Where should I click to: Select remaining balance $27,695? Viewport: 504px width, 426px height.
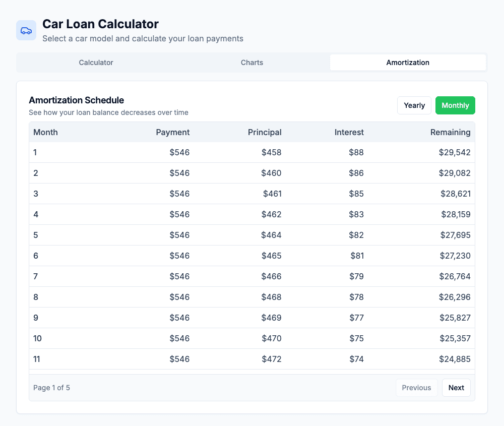coord(455,235)
